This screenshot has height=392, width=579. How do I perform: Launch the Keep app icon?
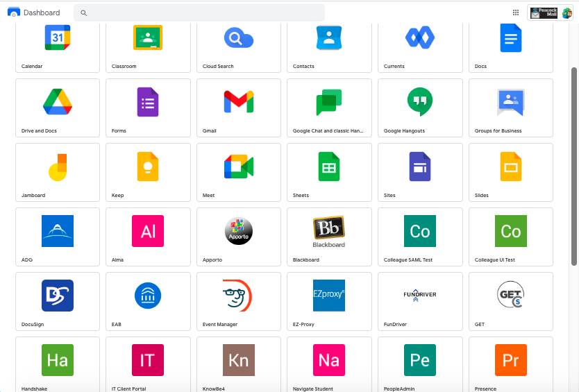[x=148, y=167]
